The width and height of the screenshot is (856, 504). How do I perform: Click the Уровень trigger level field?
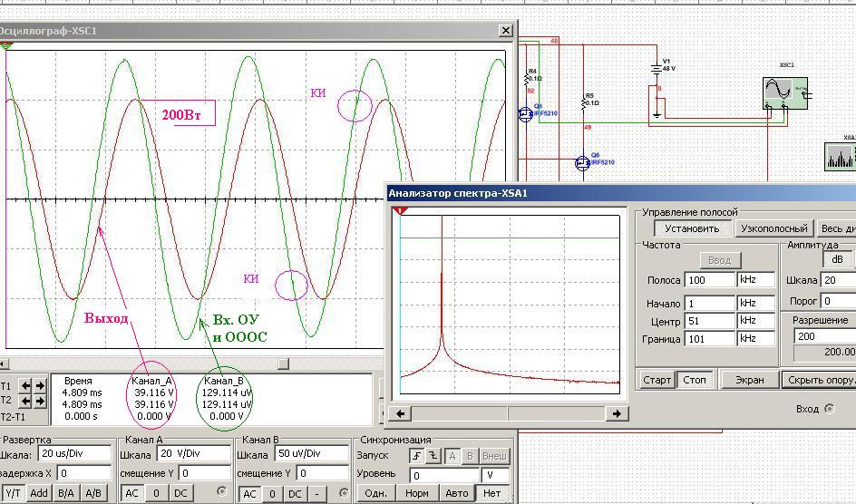point(443,475)
